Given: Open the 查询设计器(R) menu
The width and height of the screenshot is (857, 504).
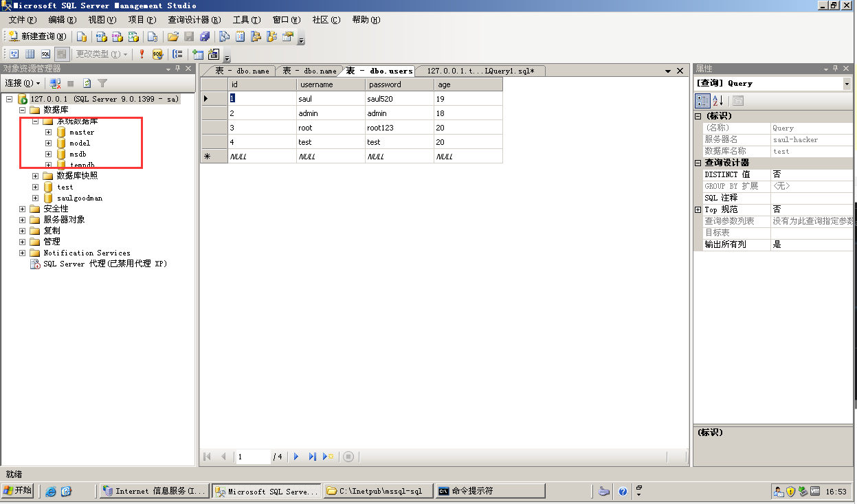Looking at the screenshot, I should point(194,20).
